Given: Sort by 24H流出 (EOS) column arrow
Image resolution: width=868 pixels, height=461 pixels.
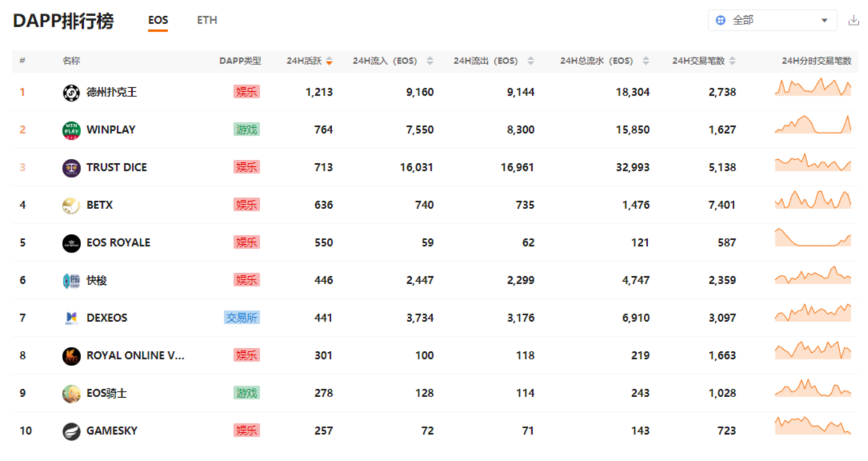Looking at the screenshot, I should [531, 61].
